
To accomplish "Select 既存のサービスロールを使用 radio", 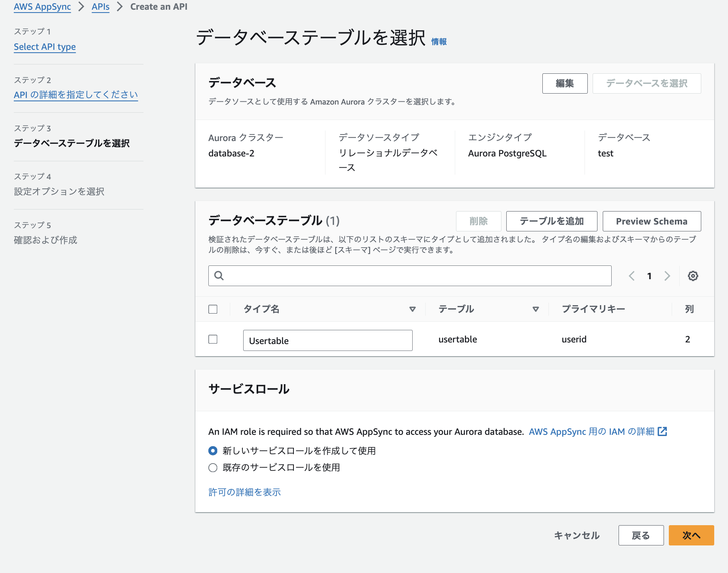I will point(213,468).
